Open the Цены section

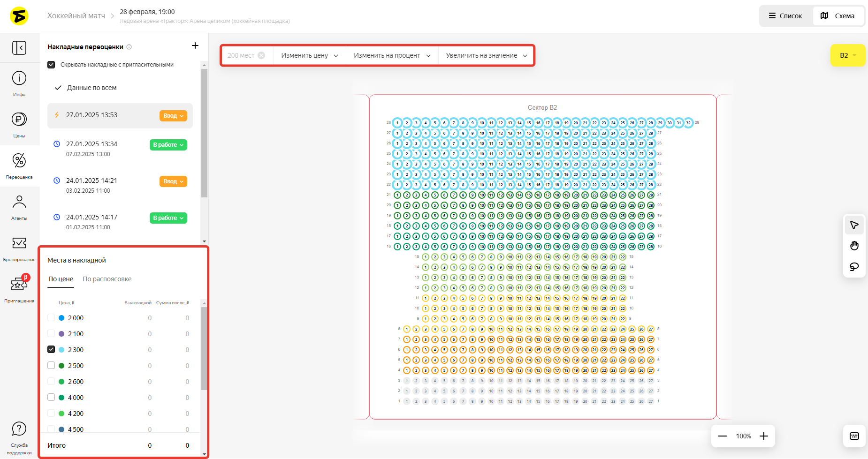pos(19,124)
